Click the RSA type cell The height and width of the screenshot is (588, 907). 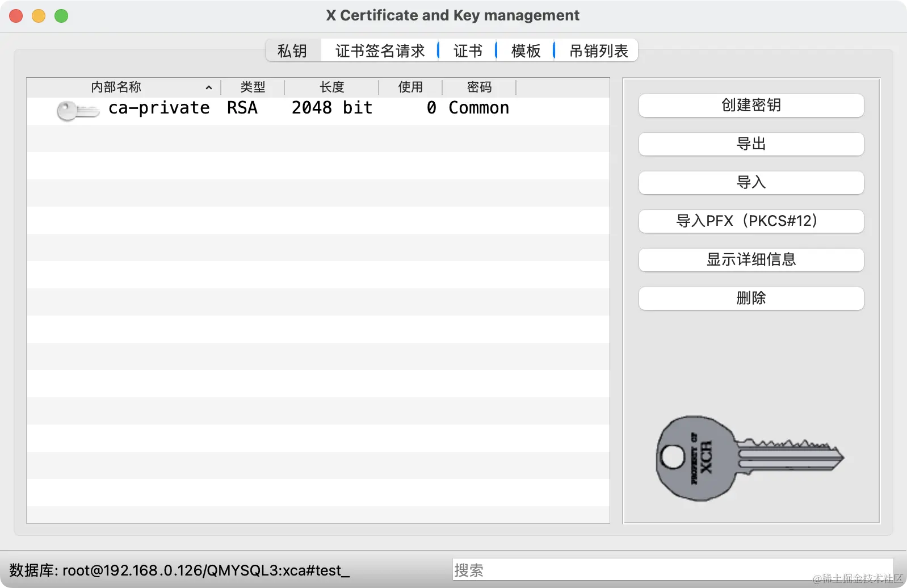(242, 108)
